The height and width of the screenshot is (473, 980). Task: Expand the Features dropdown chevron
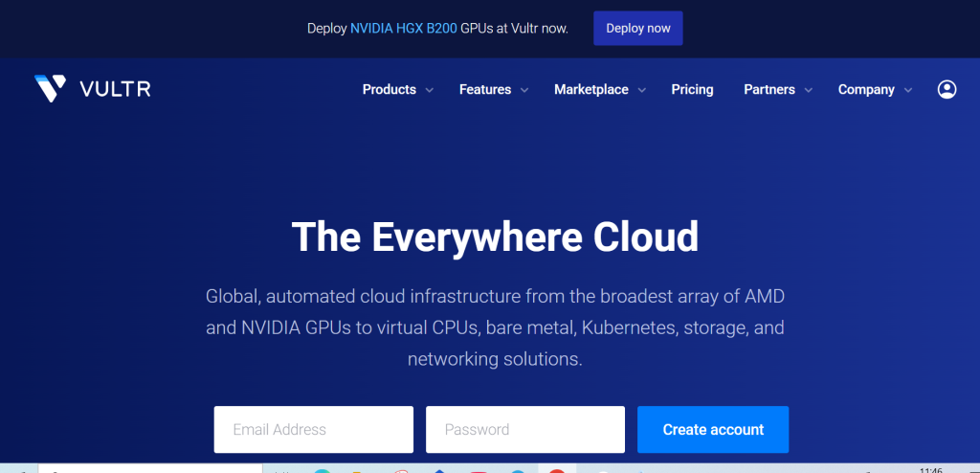[x=524, y=90]
